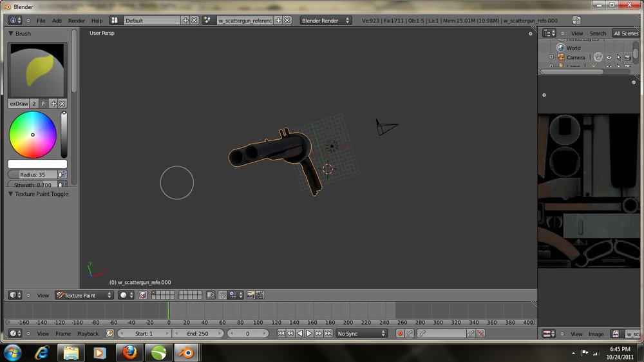Click the screen layout browse icon
The width and height of the screenshot is (644, 362).
[115, 21]
